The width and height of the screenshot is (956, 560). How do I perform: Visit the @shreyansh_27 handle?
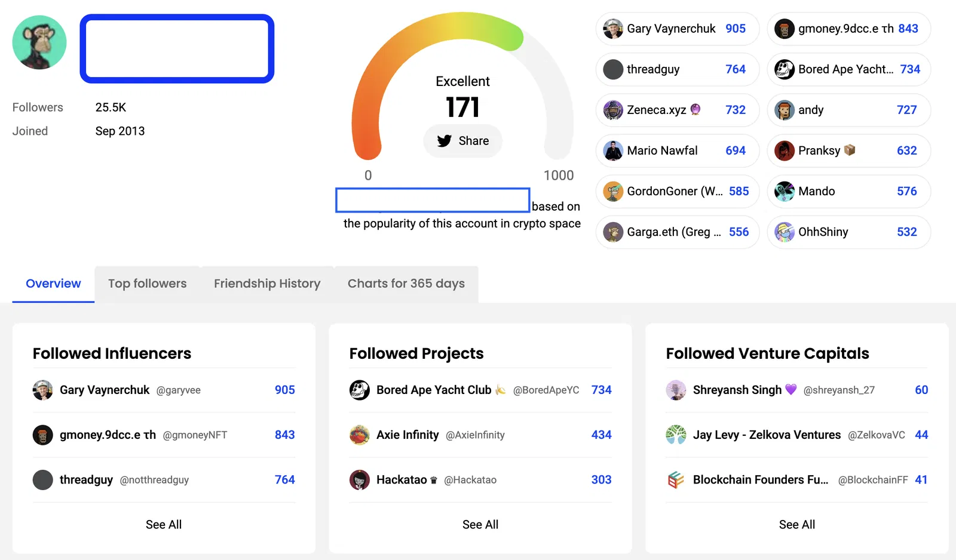pyautogui.click(x=839, y=390)
